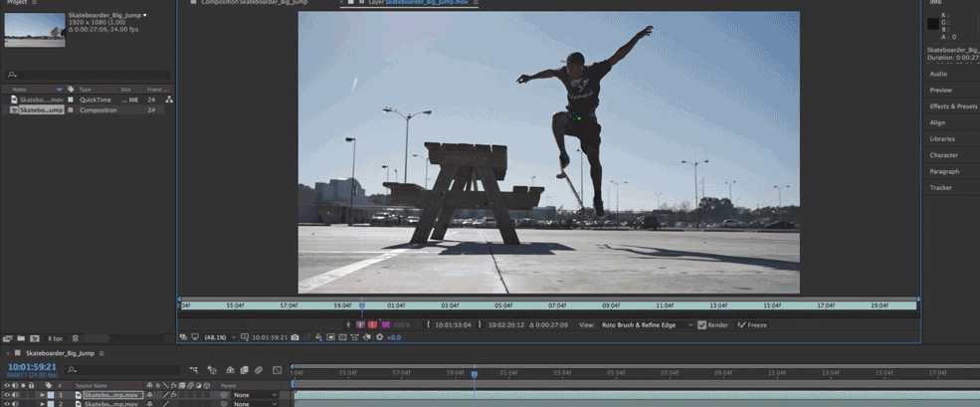Open alpha boundary/overlay color magenta swatch
Screen dimensions: 980x407
[x=386, y=325]
